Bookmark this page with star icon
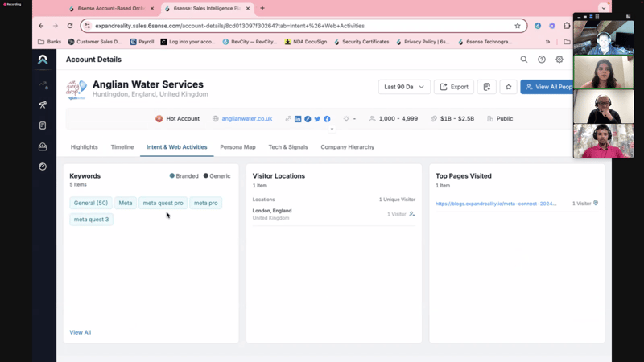This screenshot has width=644, height=362. click(518, 26)
